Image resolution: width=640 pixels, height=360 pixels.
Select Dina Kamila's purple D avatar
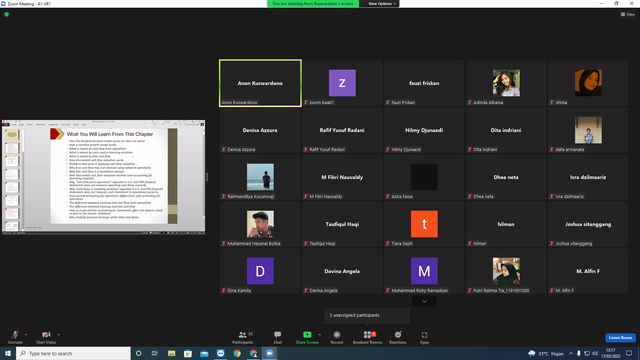[260, 271]
